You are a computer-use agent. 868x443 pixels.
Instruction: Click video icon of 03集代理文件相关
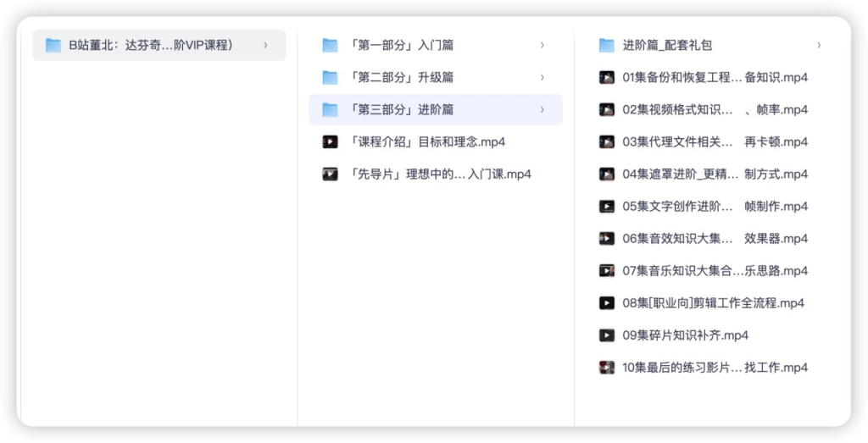point(607,142)
